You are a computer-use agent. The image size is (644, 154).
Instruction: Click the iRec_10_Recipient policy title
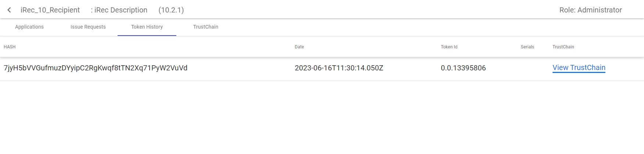pyautogui.click(x=50, y=10)
